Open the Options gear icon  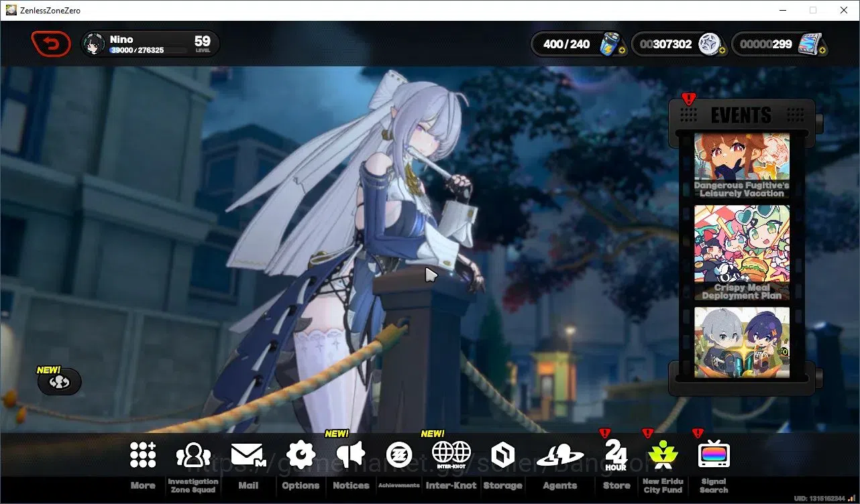[x=301, y=455]
